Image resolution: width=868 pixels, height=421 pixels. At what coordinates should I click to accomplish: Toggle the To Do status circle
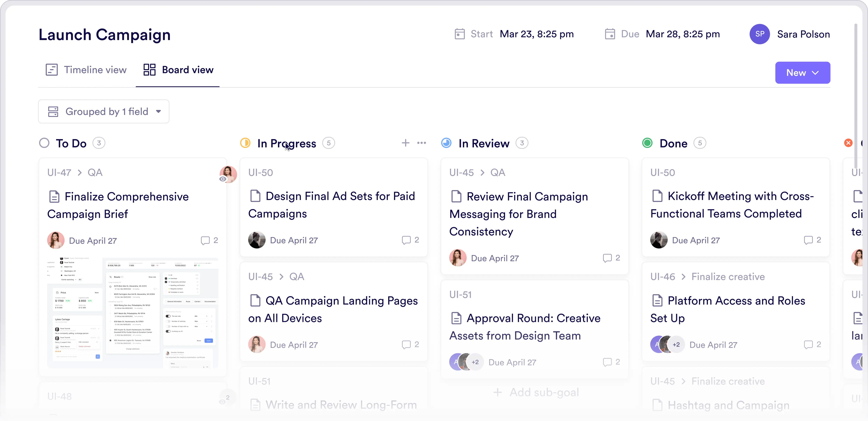tap(44, 143)
